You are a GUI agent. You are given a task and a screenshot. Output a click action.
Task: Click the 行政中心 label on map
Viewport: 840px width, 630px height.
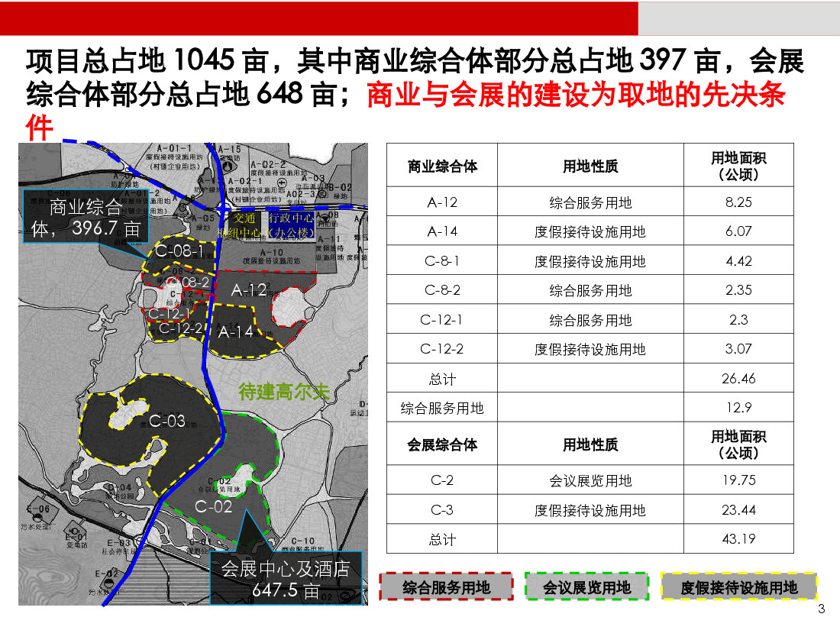tap(291, 218)
